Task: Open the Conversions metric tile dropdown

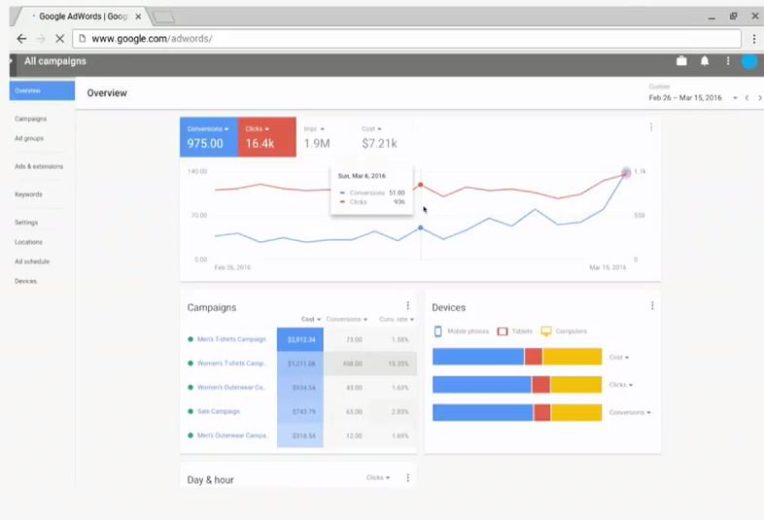Action: pyautogui.click(x=208, y=129)
